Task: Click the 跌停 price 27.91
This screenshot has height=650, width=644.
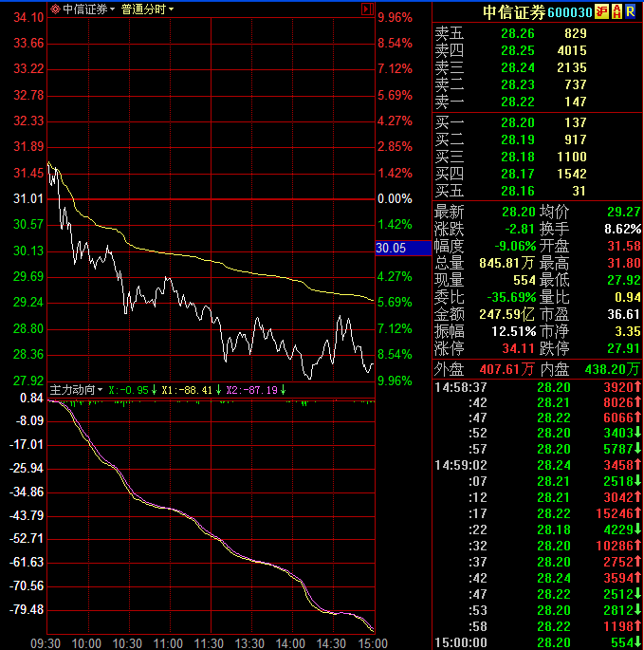Action: pyautogui.click(x=624, y=348)
